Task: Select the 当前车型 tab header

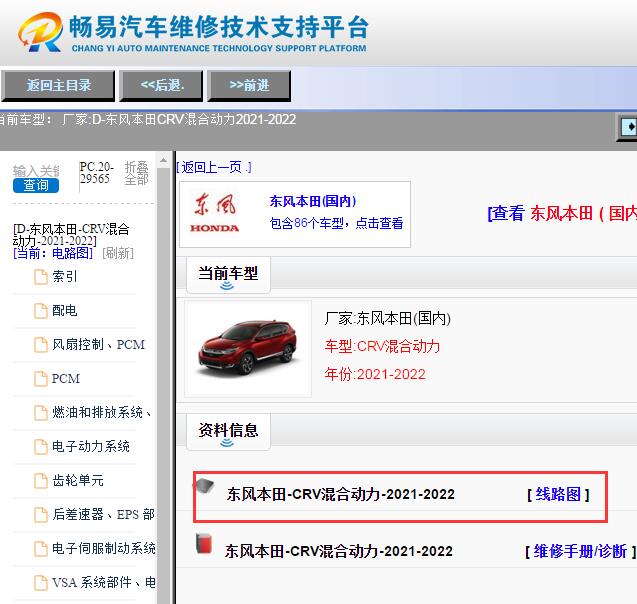Action: point(228,275)
